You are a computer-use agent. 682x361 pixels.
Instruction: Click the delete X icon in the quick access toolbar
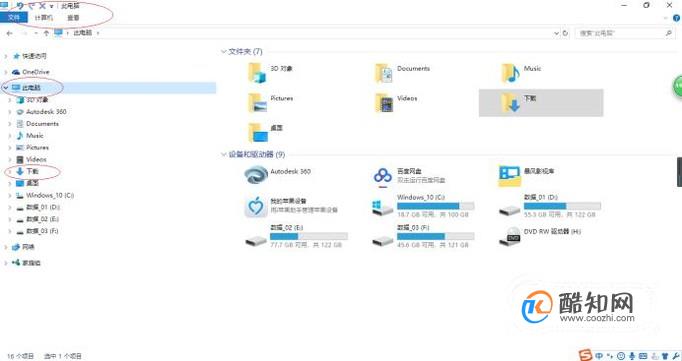click(x=42, y=6)
